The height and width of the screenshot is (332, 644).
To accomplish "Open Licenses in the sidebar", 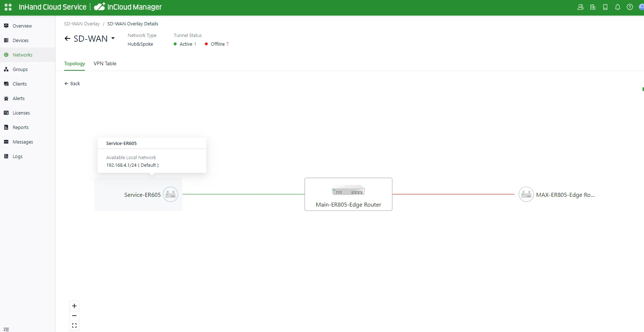I will coord(28,113).
